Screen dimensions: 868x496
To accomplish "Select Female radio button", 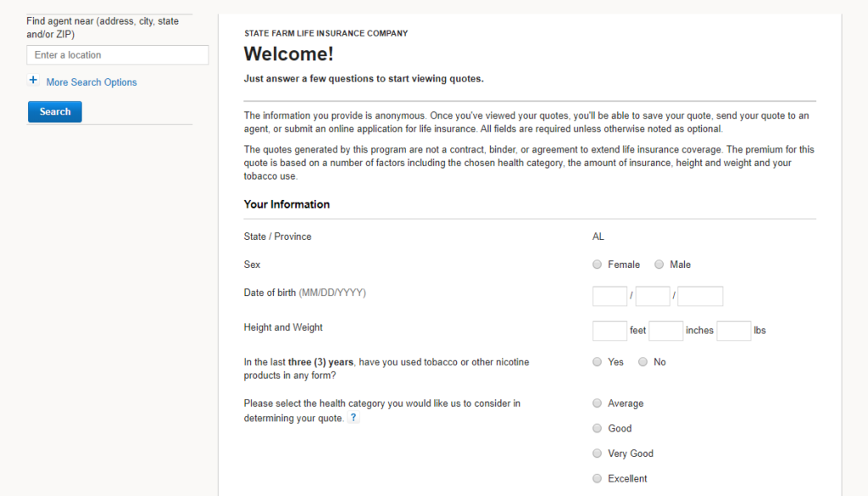I will click(x=598, y=265).
